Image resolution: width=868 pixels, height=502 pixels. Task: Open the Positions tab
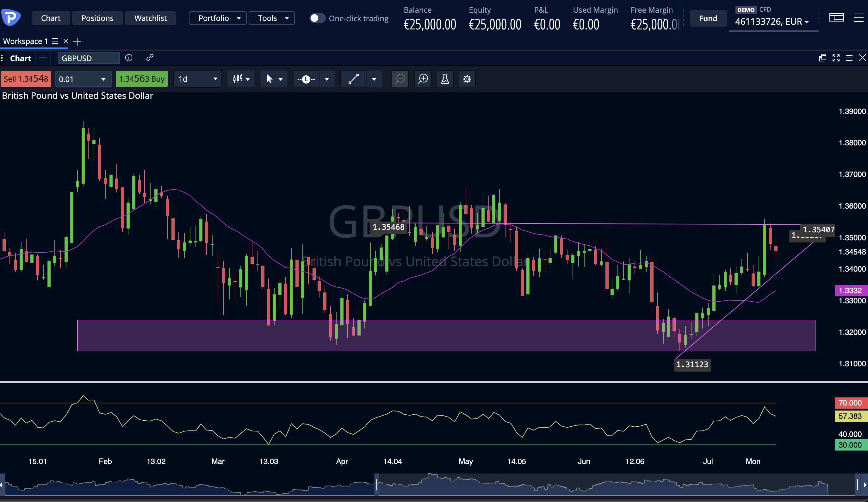[x=97, y=18]
